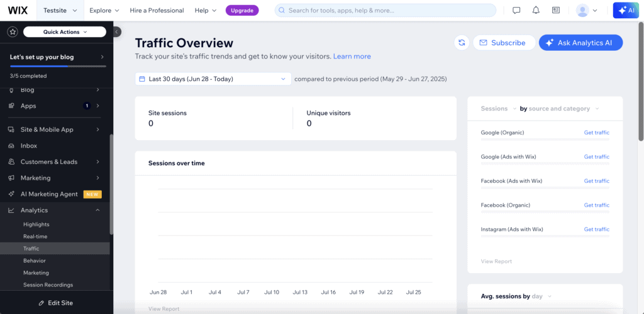Expand the Blog submenu chevron
Image resolution: width=644 pixels, height=314 pixels.
coord(97,90)
